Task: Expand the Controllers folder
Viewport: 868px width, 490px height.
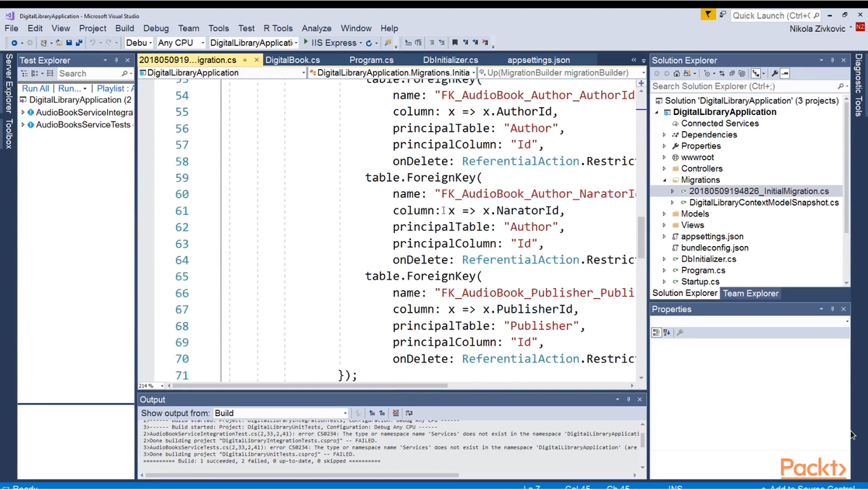Action: click(x=665, y=169)
